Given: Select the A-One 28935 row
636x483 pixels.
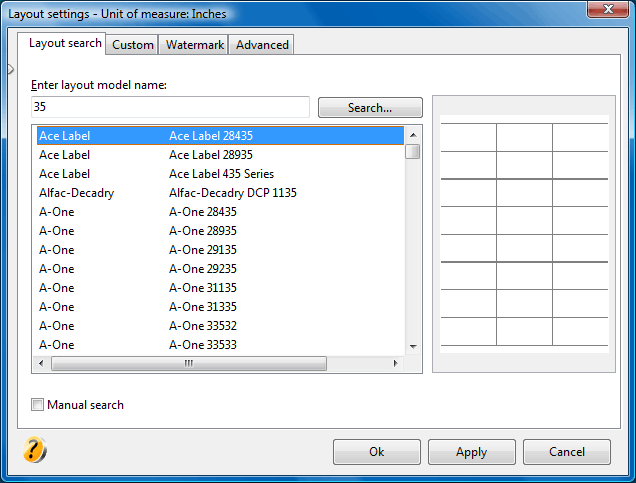Looking at the screenshot, I should coord(220,231).
